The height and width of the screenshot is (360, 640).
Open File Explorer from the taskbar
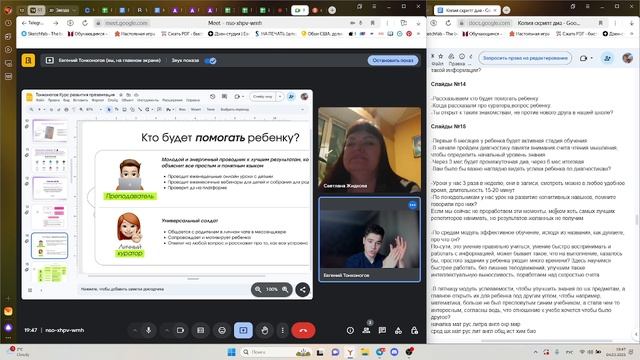364,352
